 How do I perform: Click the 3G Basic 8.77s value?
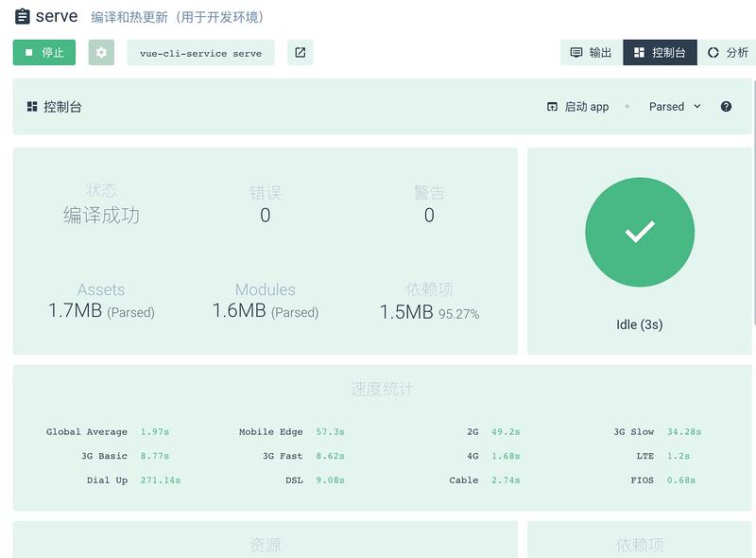(x=155, y=456)
